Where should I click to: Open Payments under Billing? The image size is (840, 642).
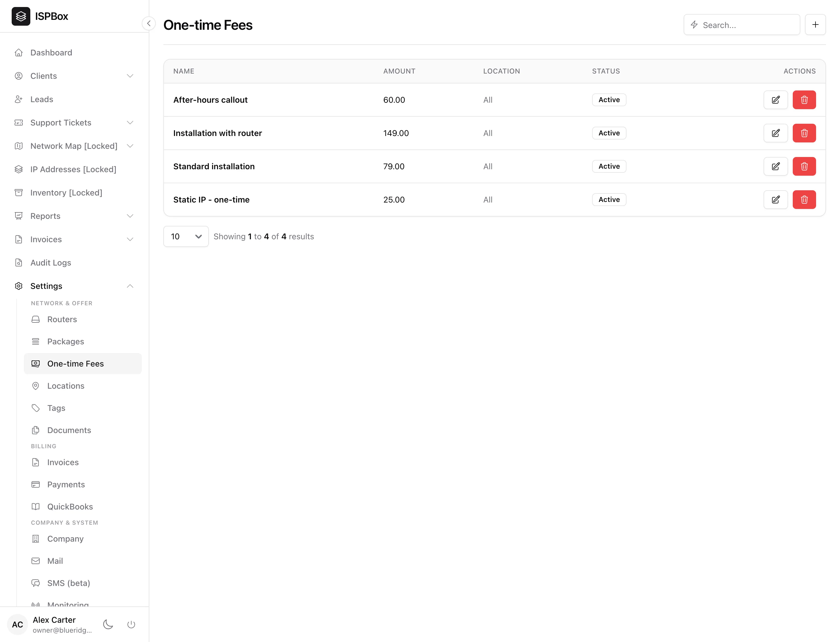tap(83, 484)
